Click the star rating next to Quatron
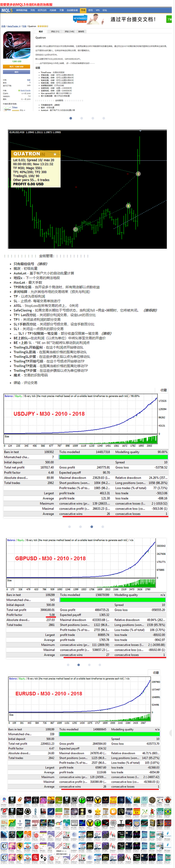This screenshot has height=868, width=175. [x=42, y=26]
